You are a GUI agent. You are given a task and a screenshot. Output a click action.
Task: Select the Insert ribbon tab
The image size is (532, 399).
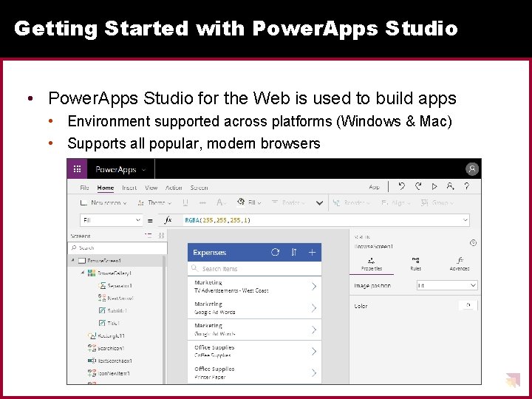point(129,188)
